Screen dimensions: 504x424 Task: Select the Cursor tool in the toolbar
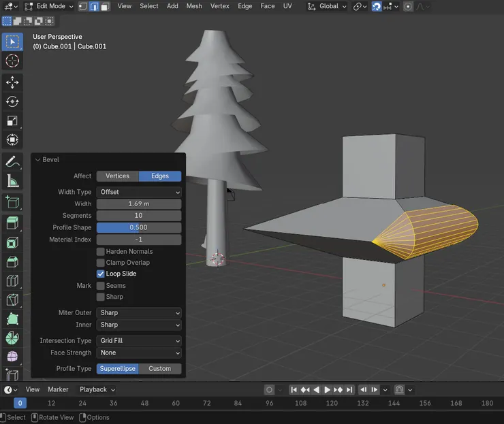pyautogui.click(x=12, y=61)
